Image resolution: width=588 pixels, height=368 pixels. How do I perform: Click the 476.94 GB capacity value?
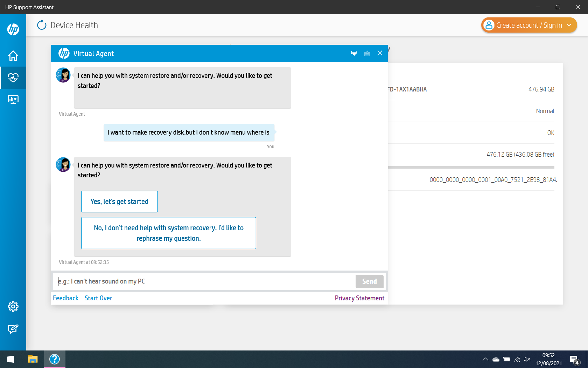pos(541,89)
